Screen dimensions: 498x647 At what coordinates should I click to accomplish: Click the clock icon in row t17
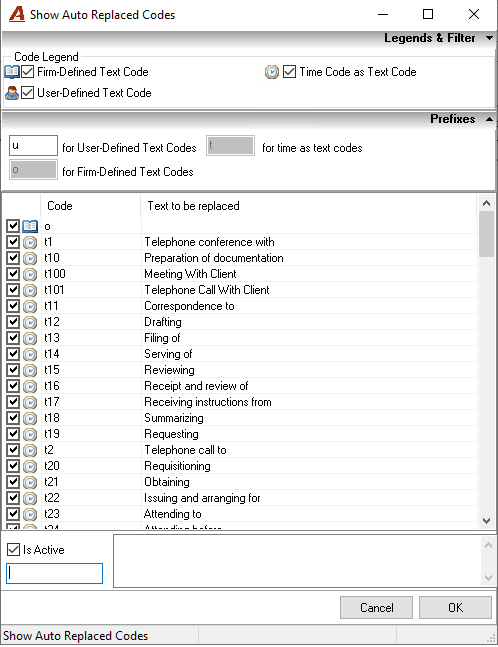tap(30, 402)
